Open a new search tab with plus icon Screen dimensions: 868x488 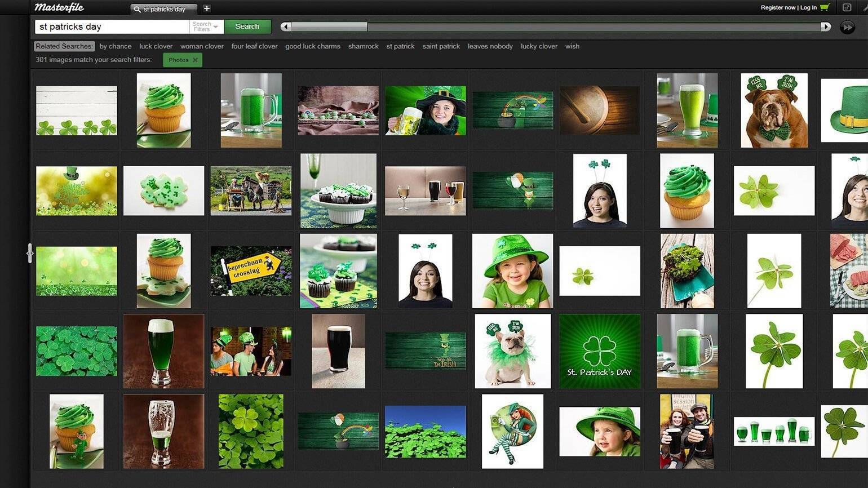(x=207, y=8)
